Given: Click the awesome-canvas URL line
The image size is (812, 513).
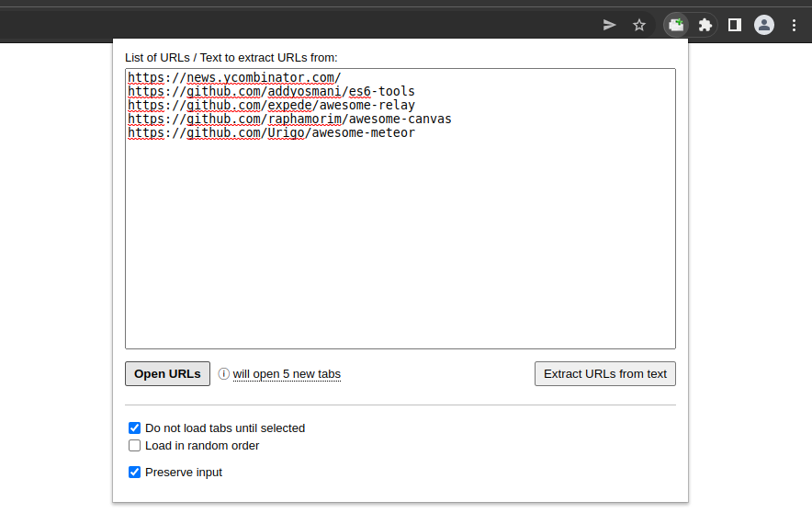Looking at the screenshot, I should 289,120.
